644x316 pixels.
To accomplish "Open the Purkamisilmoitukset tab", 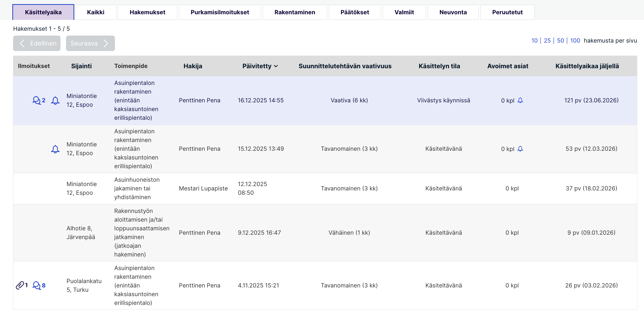I will (219, 12).
